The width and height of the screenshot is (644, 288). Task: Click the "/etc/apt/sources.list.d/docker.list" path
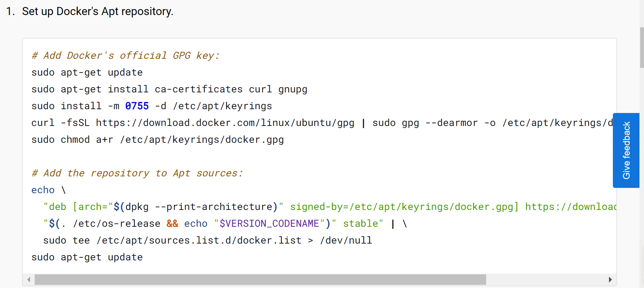[x=199, y=240]
